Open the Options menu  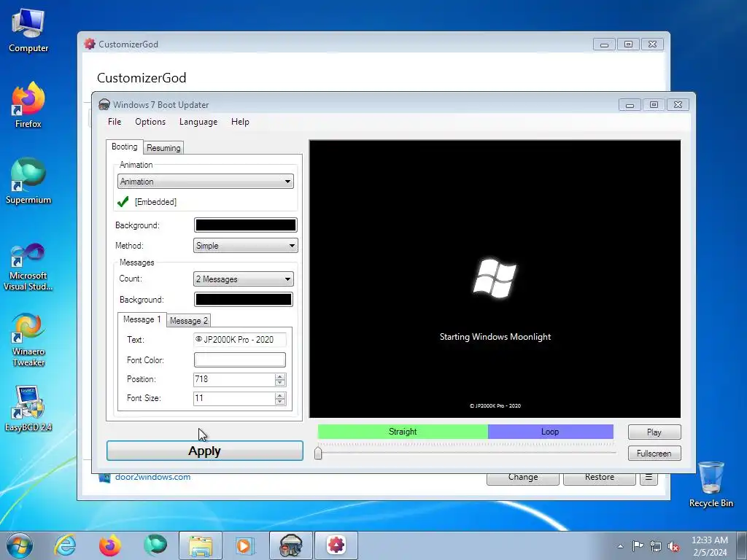coord(150,122)
